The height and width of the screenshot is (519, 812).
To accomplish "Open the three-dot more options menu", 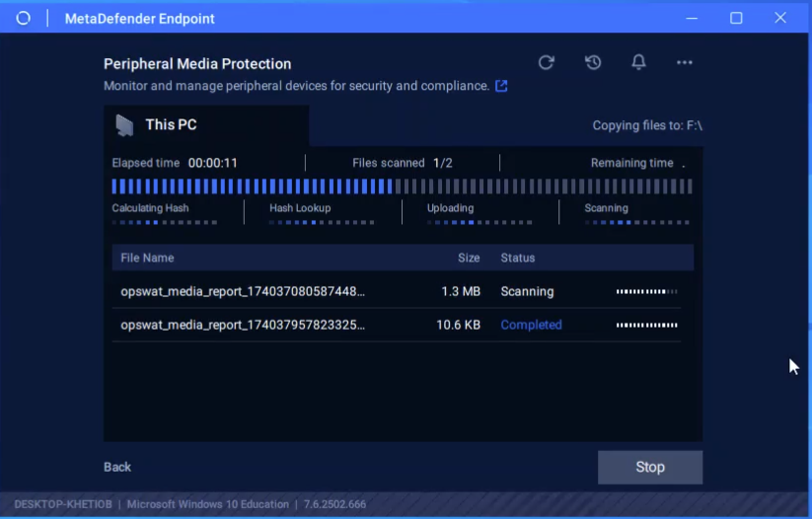I will pos(684,63).
